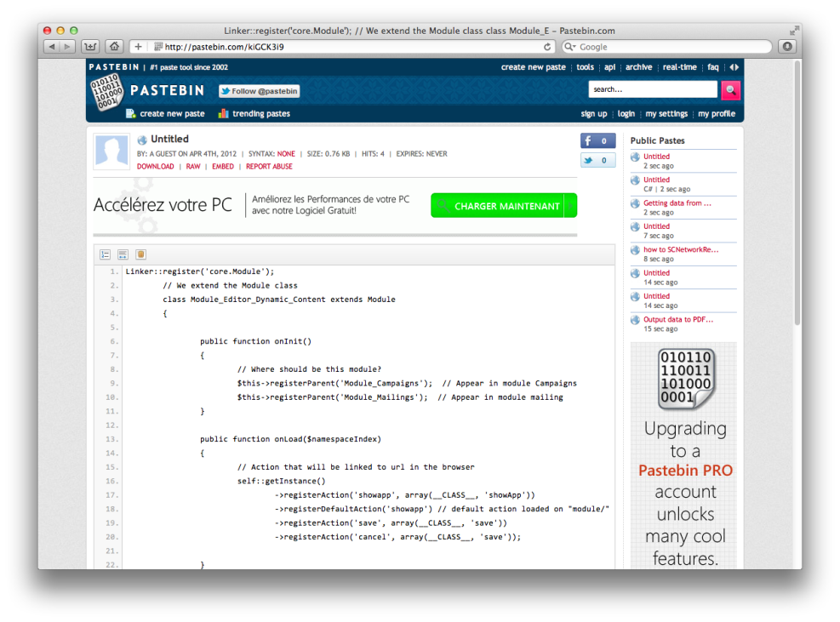The height and width of the screenshot is (622, 840).
Task: Click the second code toolbar icon
Action: [x=123, y=254]
